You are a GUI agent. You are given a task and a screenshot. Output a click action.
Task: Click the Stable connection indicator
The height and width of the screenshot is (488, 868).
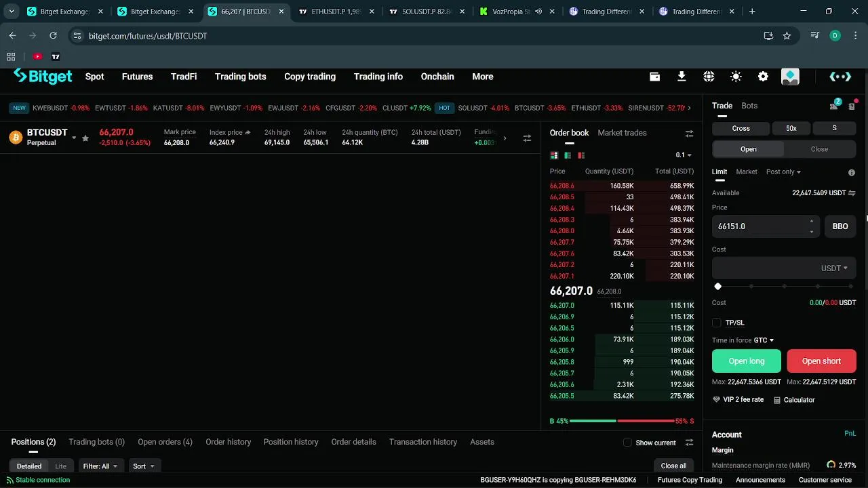(x=38, y=480)
